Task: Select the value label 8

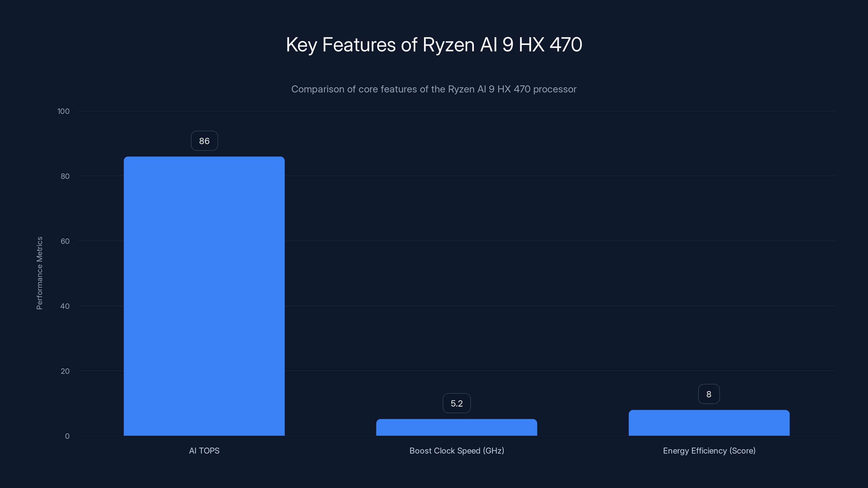Action: 709,394
